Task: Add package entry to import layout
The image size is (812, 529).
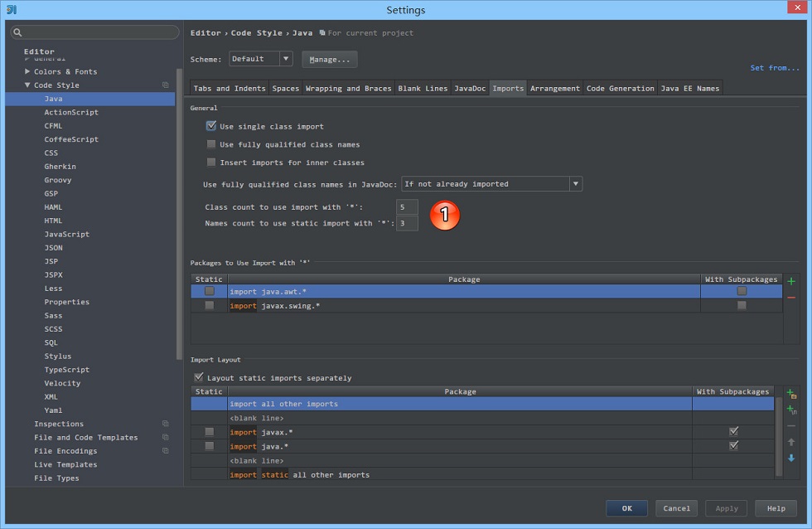Action: pyautogui.click(x=791, y=394)
